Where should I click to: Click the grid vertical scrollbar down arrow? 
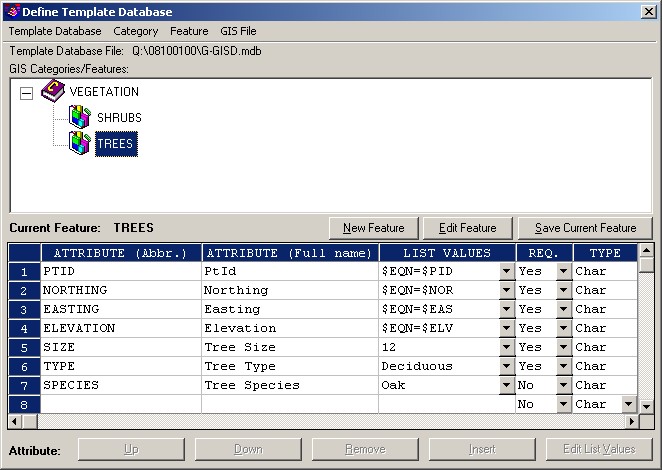[646, 407]
